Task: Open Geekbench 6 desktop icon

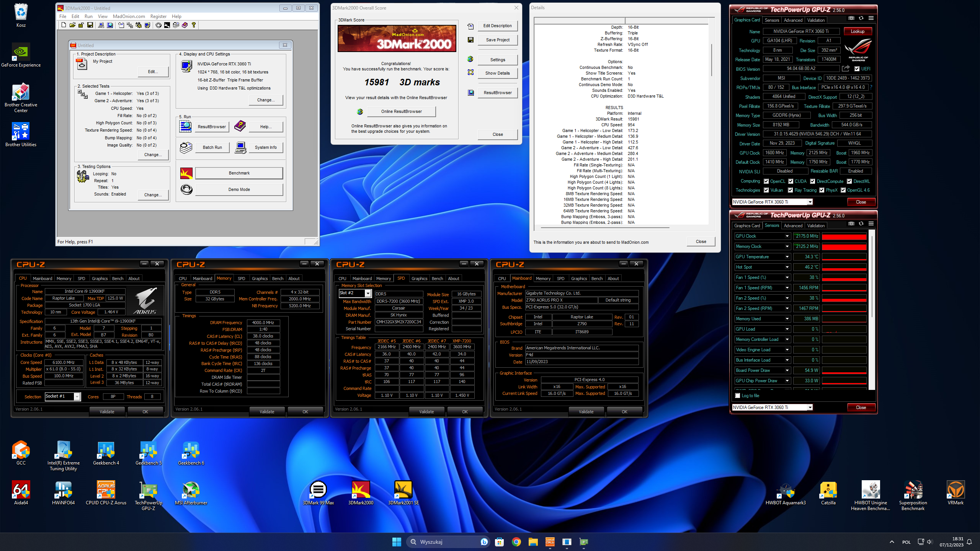Action: [x=191, y=453]
